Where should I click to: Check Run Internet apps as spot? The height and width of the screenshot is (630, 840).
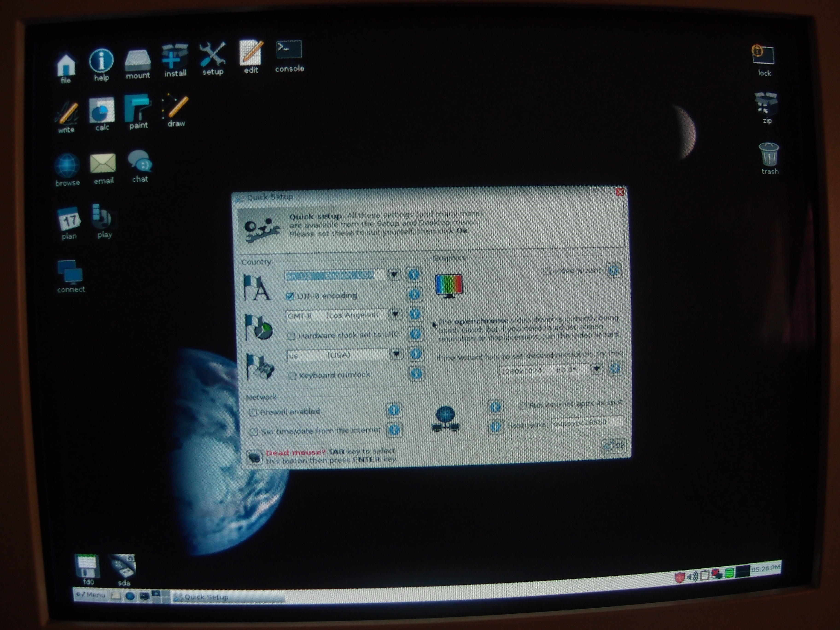[522, 405]
